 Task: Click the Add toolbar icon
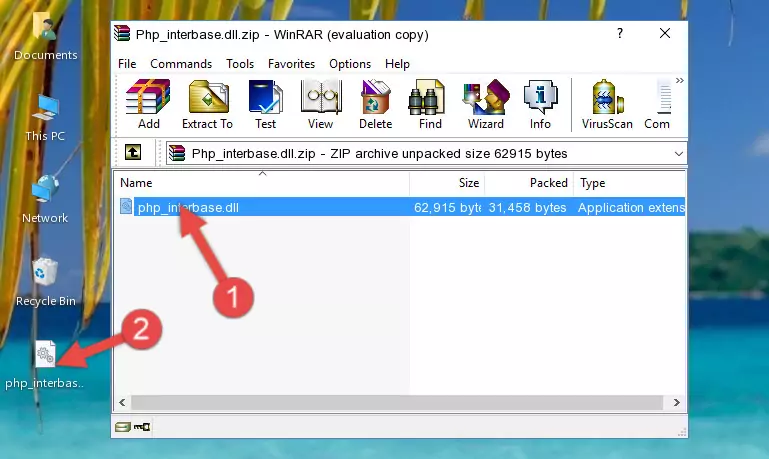(148, 104)
